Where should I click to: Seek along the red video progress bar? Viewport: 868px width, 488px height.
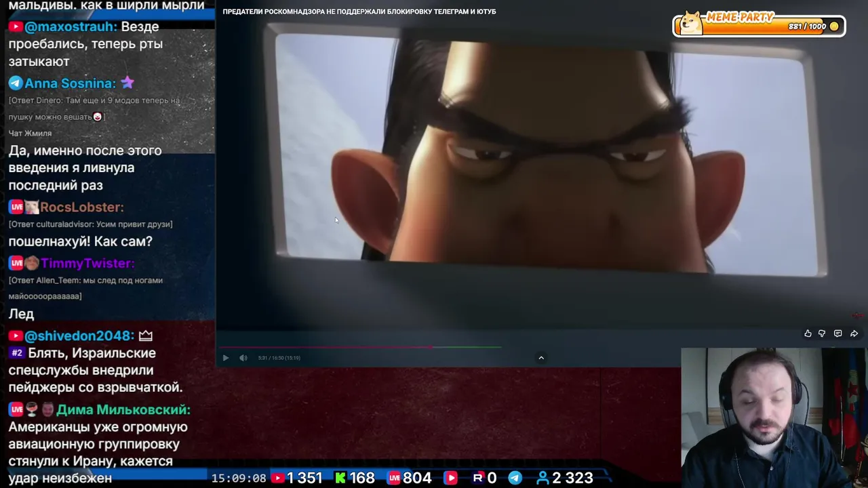coord(359,347)
